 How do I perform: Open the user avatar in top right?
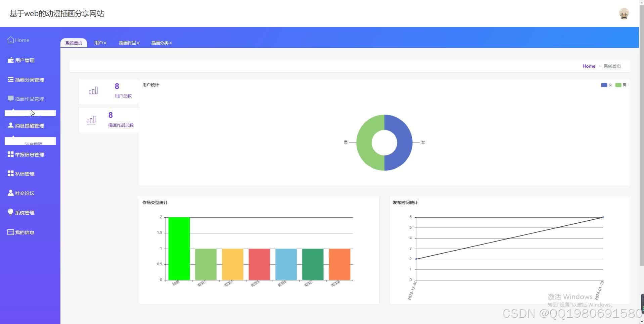coord(624,13)
